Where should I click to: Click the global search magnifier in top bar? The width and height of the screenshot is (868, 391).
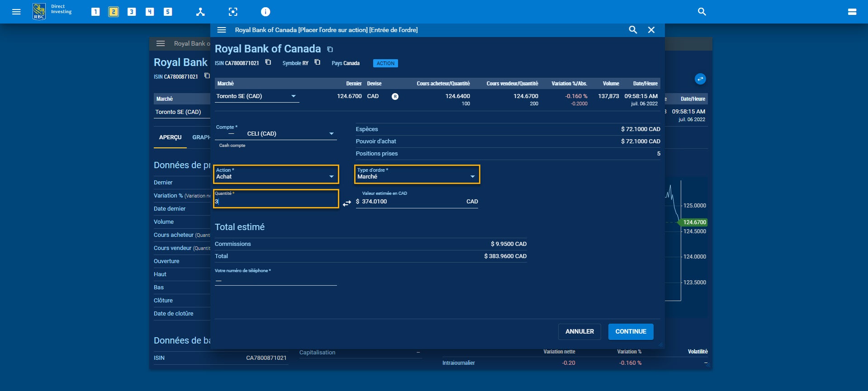[702, 12]
